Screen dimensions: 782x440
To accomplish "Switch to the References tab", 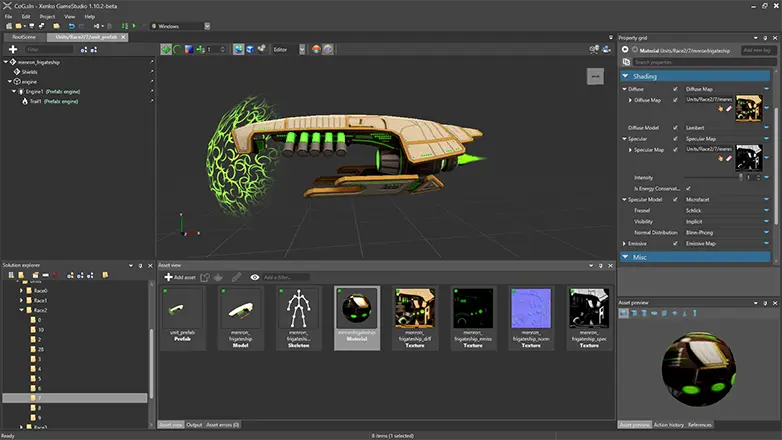I will pyautogui.click(x=700, y=425).
